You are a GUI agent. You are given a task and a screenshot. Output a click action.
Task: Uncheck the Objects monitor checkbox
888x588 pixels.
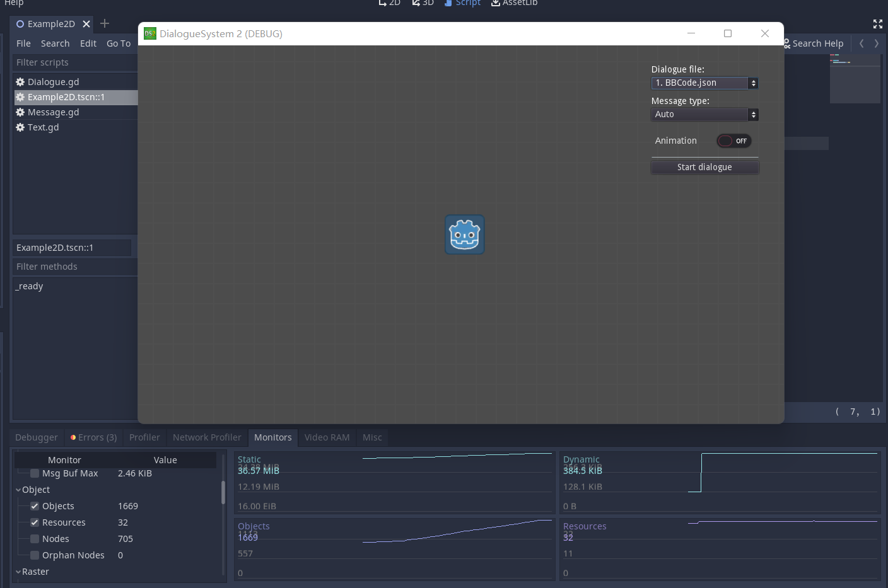[35, 506]
